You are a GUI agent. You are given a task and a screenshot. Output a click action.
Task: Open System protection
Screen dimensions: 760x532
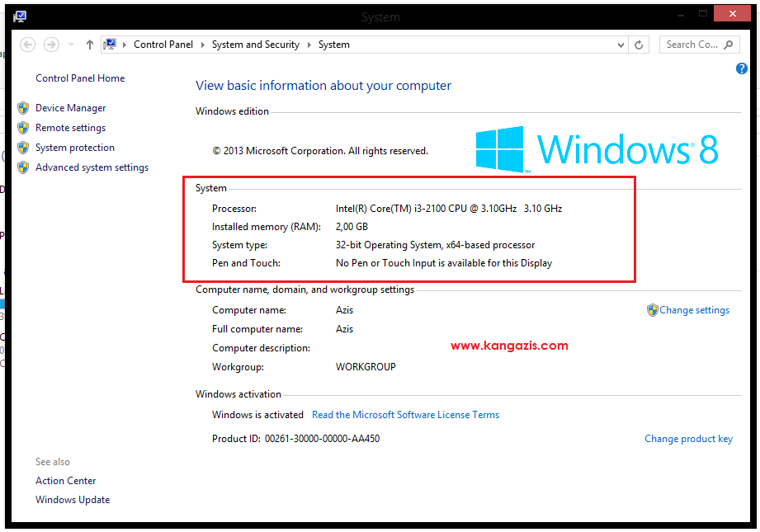coord(75,148)
